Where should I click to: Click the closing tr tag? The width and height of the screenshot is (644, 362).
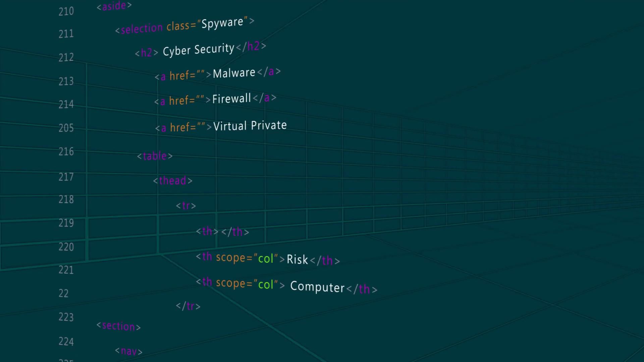(188, 306)
